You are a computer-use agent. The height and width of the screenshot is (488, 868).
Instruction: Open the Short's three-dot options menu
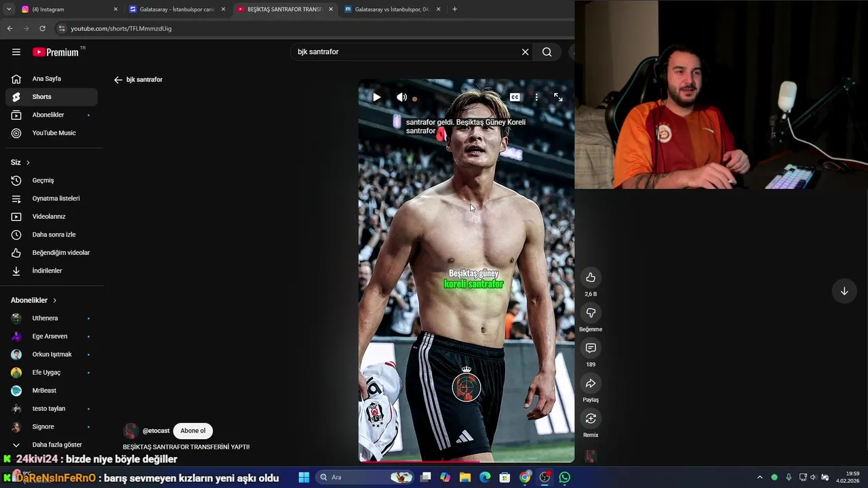[536, 98]
